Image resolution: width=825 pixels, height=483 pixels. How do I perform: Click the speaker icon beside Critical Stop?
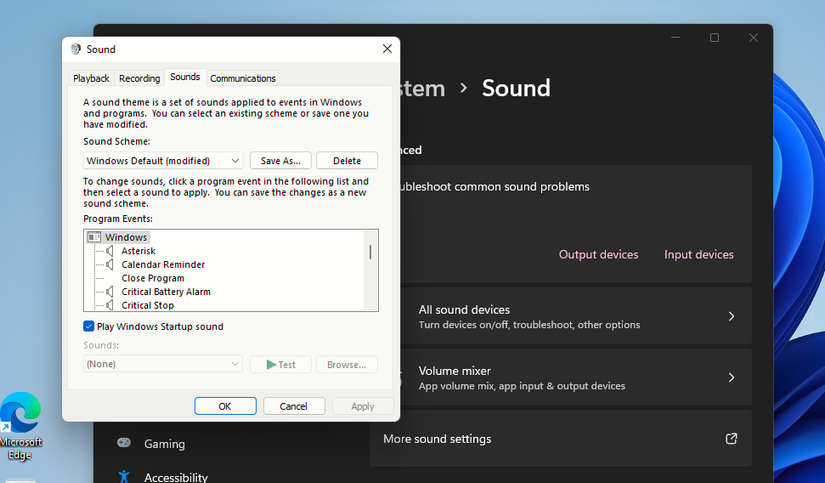pos(111,306)
